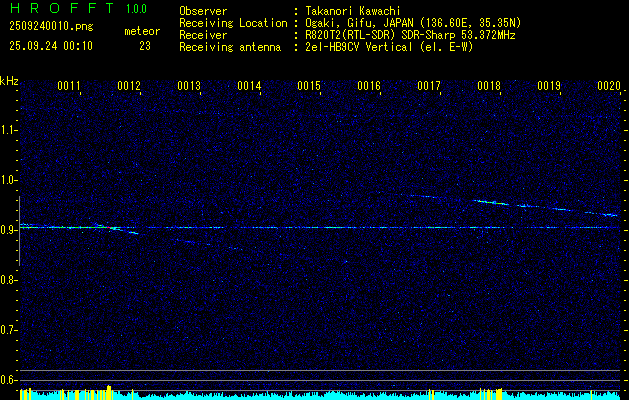Click the sloped echo trace below time marker 0018

click(x=491, y=202)
